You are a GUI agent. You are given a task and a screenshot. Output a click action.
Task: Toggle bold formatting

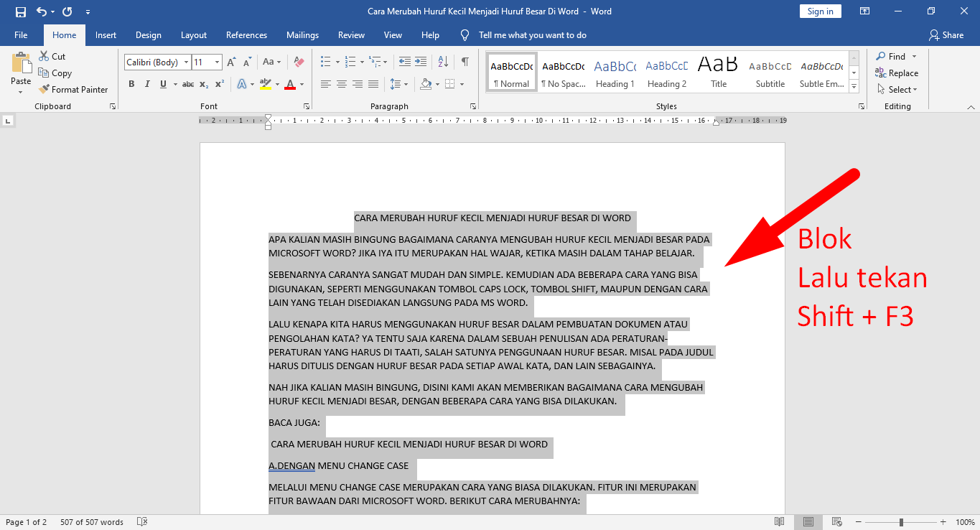coord(131,84)
